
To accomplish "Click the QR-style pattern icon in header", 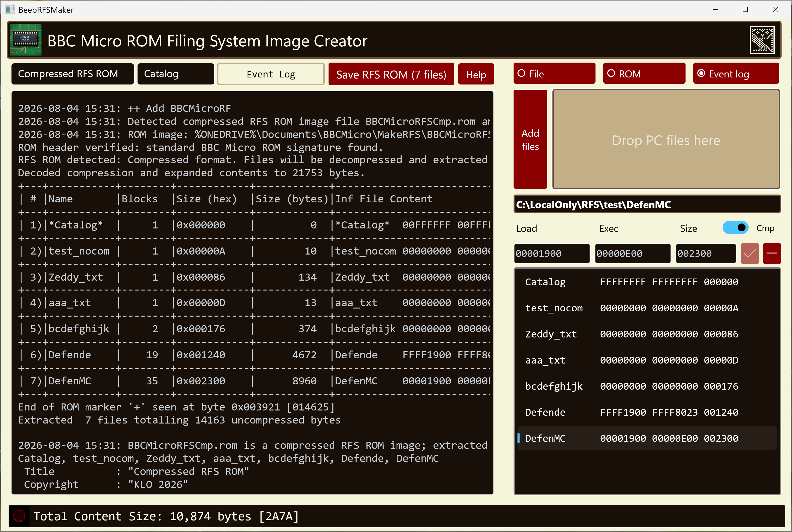I will pyautogui.click(x=762, y=40).
